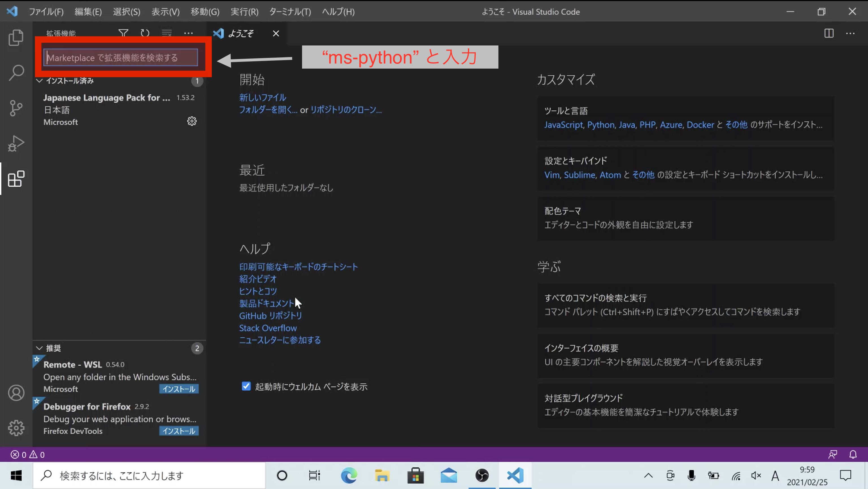Open Microsoft Store from taskbar

click(x=415, y=475)
